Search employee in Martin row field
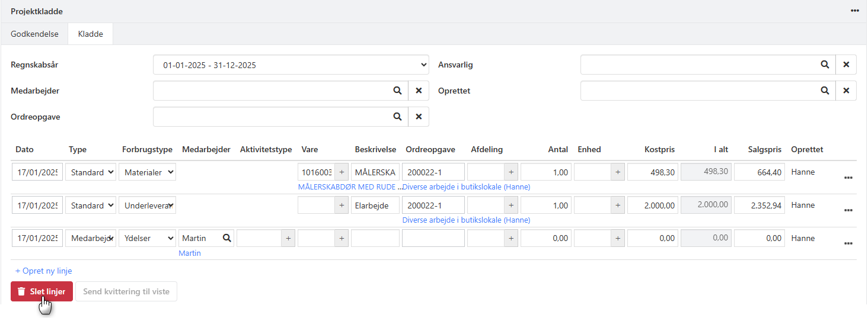Viewport: 868px width, 318px height. coord(226,238)
